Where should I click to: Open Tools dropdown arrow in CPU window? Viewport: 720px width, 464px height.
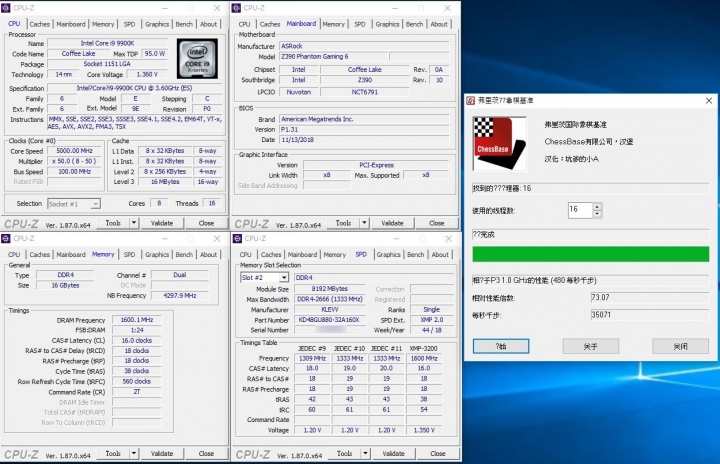point(134,223)
